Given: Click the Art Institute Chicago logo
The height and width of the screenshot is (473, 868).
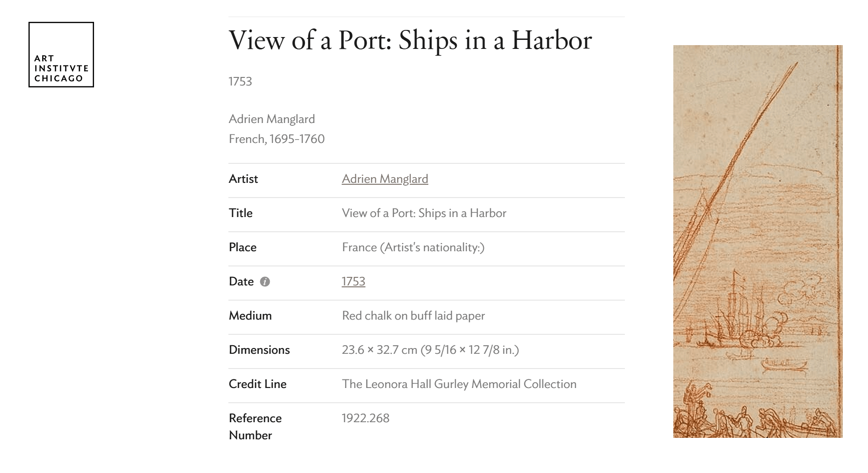Looking at the screenshot, I should [x=61, y=55].
